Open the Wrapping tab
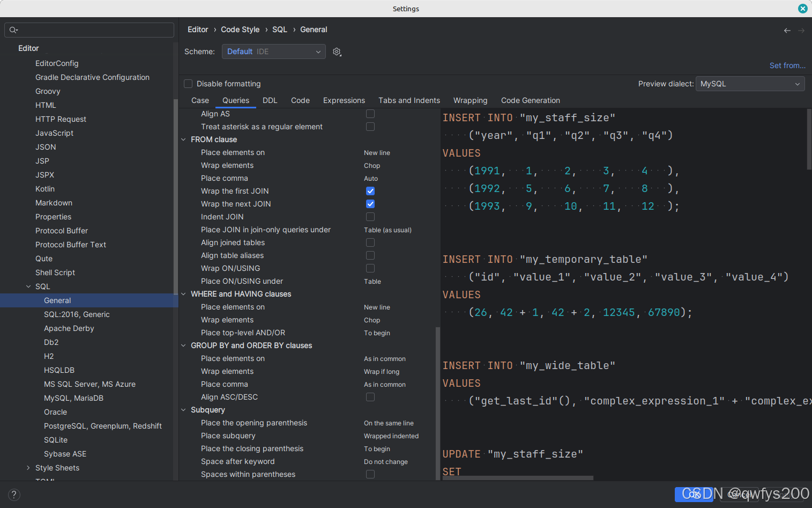The width and height of the screenshot is (812, 508). 470,100
